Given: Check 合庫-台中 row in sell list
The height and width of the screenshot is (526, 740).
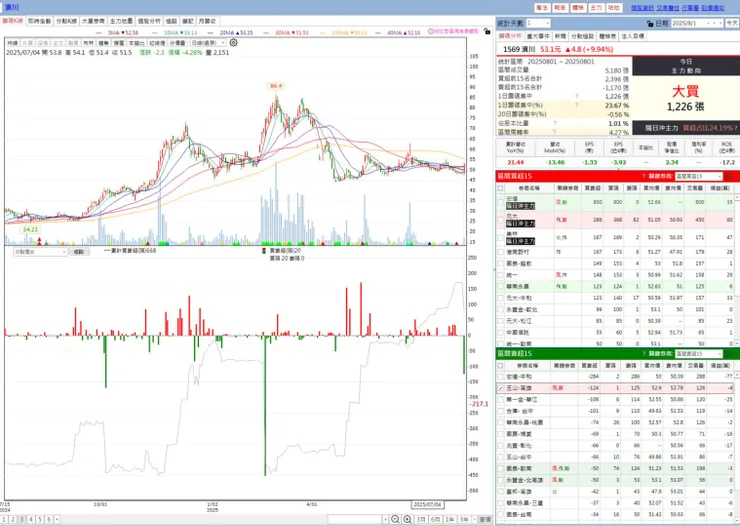Looking at the screenshot, I should point(501,411).
